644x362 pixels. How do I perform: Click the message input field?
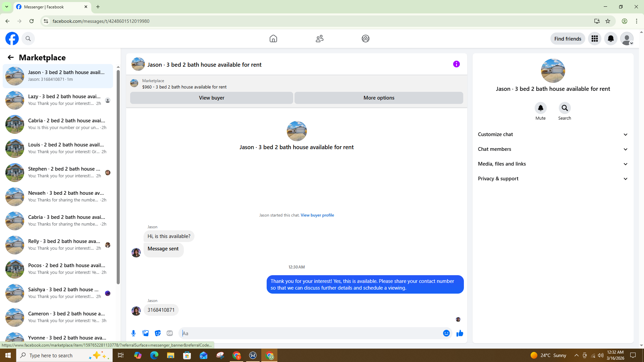click(x=310, y=333)
